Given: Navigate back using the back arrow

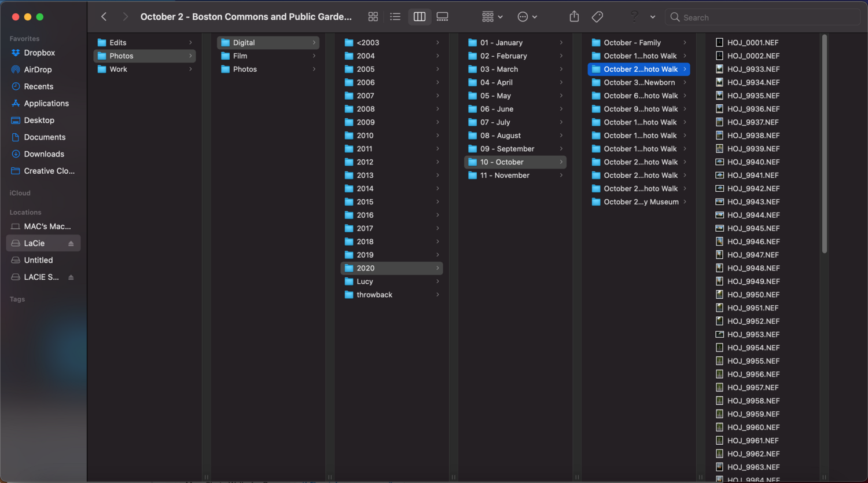Looking at the screenshot, I should point(104,17).
